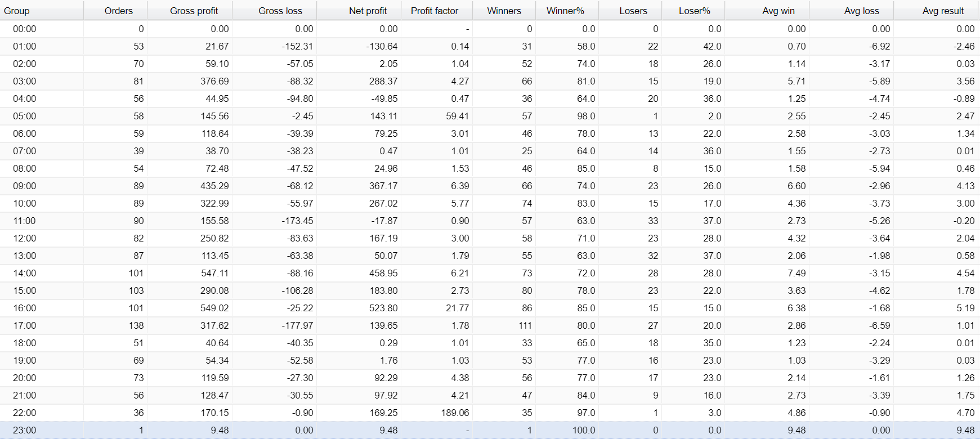The height and width of the screenshot is (443, 980).
Task: Select the 05:00 group row
Action: click(490, 116)
